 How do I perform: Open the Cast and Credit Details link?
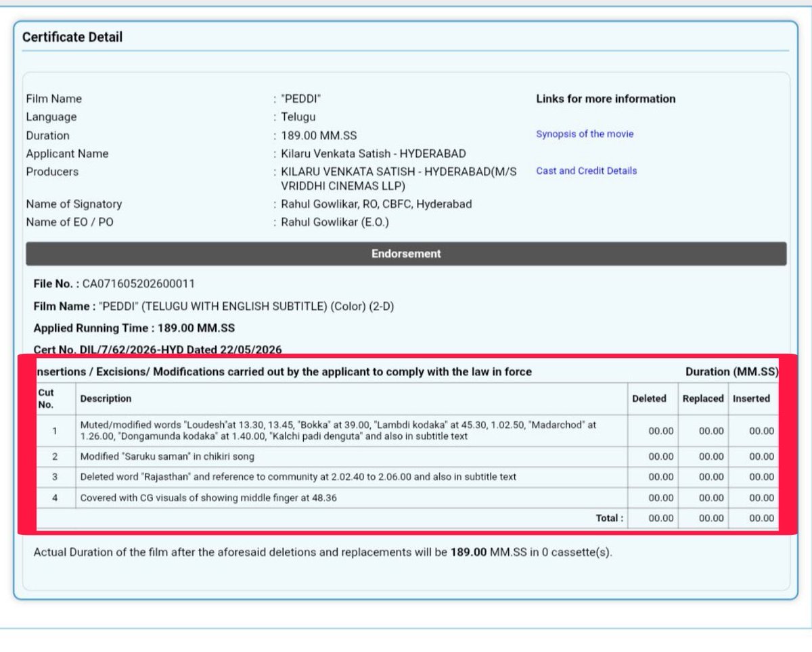pos(586,171)
